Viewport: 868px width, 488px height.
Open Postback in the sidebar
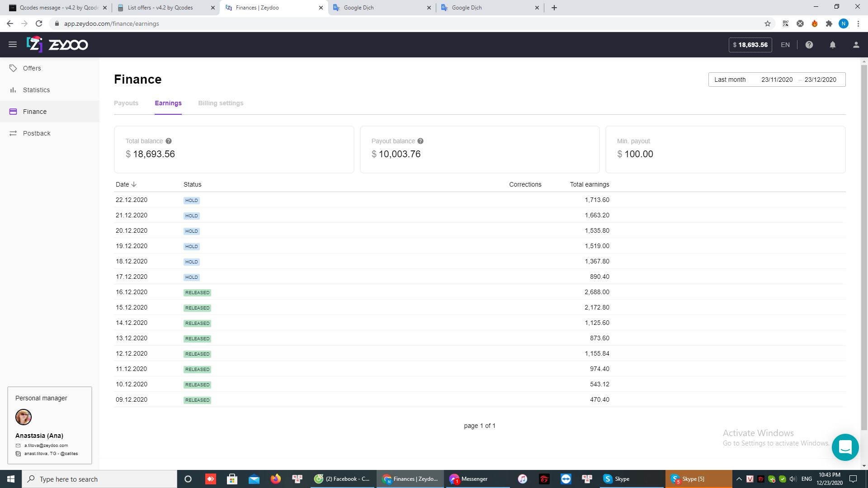pyautogui.click(x=37, y=133)
